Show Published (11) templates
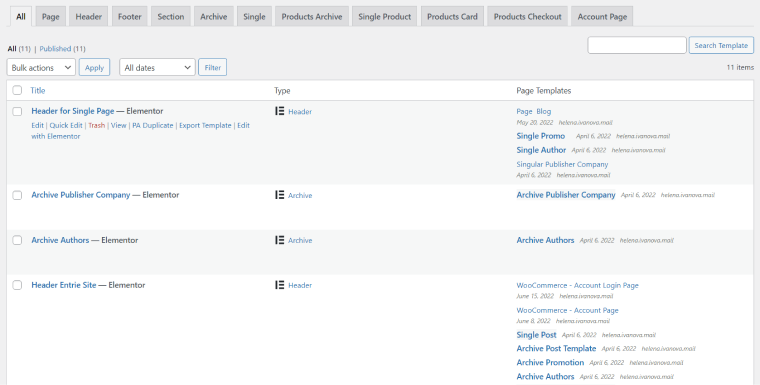Screen dimensions: 760x385 click(63, 48)
